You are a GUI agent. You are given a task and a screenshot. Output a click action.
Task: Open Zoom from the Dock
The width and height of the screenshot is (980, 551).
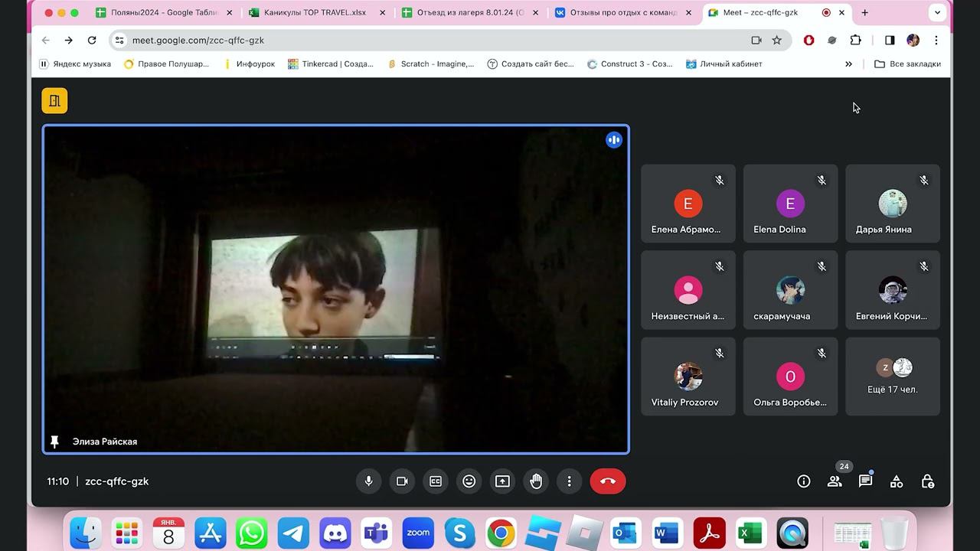point(418,533)
